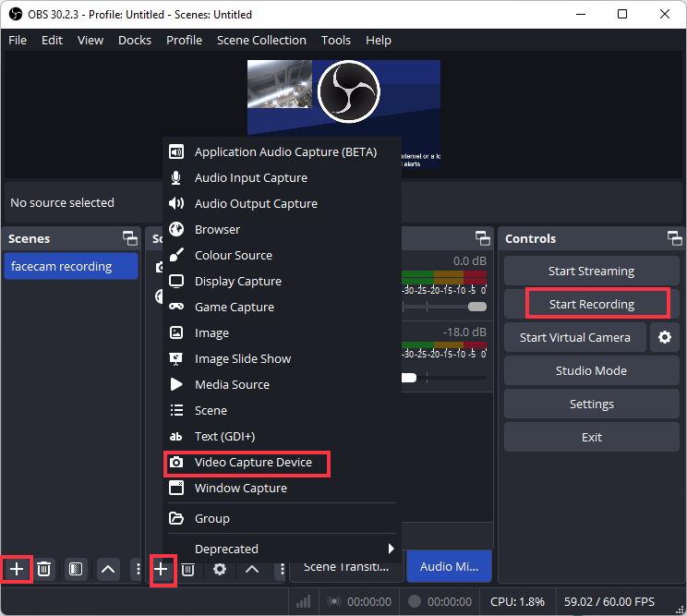Viewport: 687px width, 616px height.
Task: Click the remove scene trash icon
Action: (43, 569)
